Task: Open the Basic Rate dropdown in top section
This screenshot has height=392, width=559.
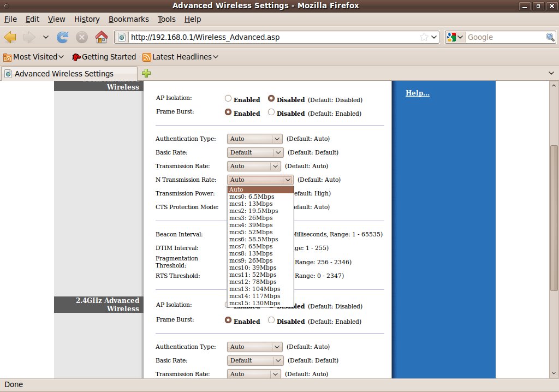Action: tap(255, 152)
